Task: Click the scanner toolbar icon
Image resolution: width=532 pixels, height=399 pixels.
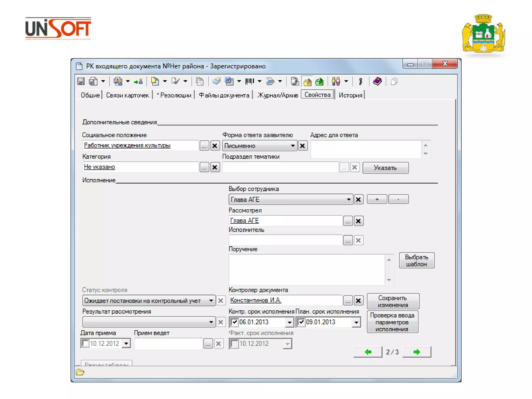Action: pyautogui.click(x=270, y=82)
